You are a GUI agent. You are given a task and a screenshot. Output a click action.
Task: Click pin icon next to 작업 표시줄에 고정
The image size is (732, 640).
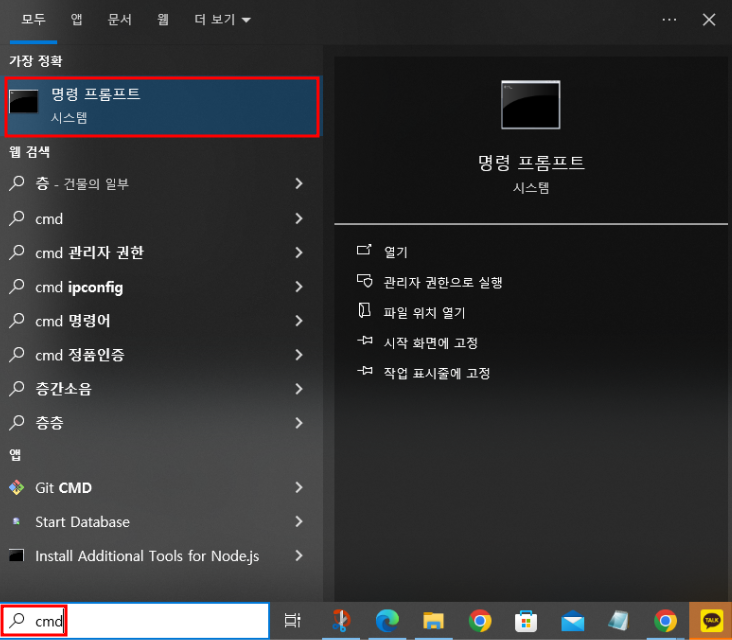pyautogui.click(x=365, y=371)
